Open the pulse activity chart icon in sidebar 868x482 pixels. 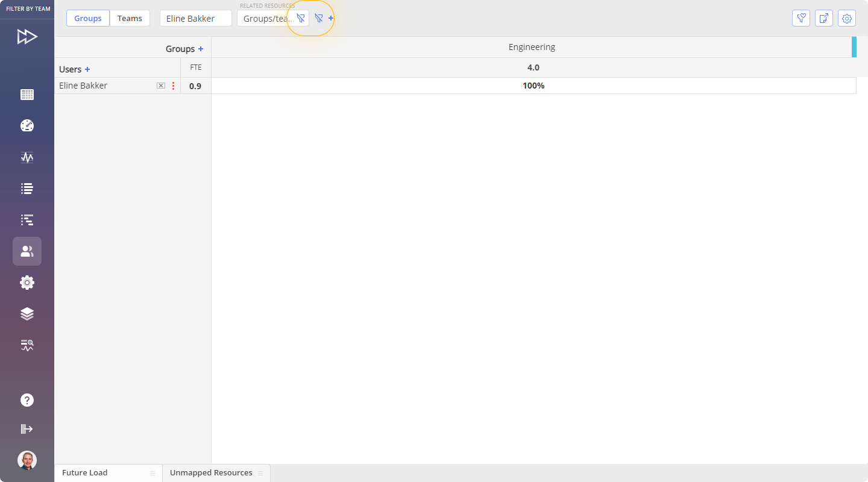(x=27, y=157)
